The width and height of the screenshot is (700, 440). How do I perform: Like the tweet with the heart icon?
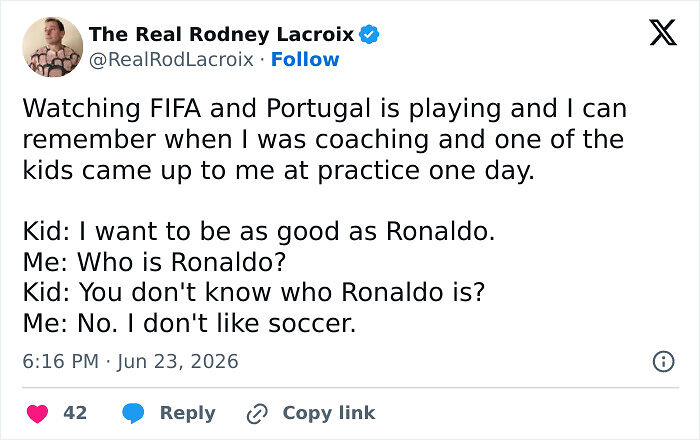tap(38, 413)
